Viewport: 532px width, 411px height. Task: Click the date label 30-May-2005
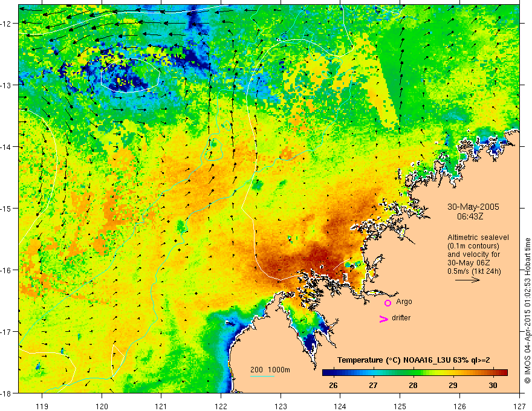coord(473,207)
